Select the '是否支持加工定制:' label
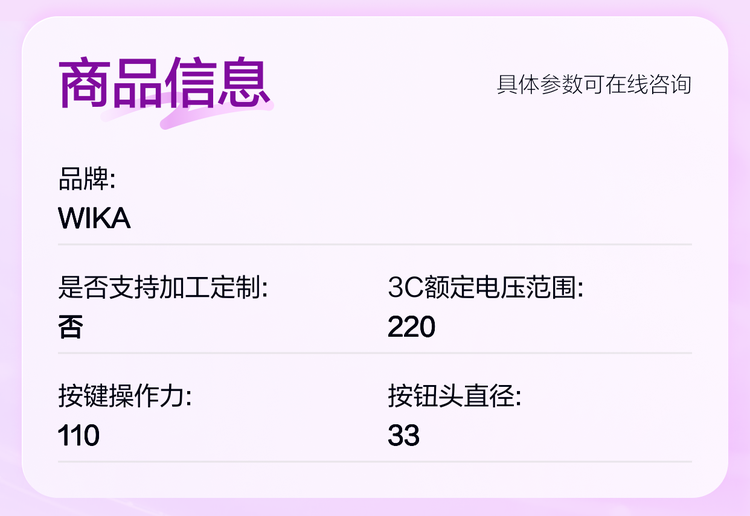 tap(163, 289)
